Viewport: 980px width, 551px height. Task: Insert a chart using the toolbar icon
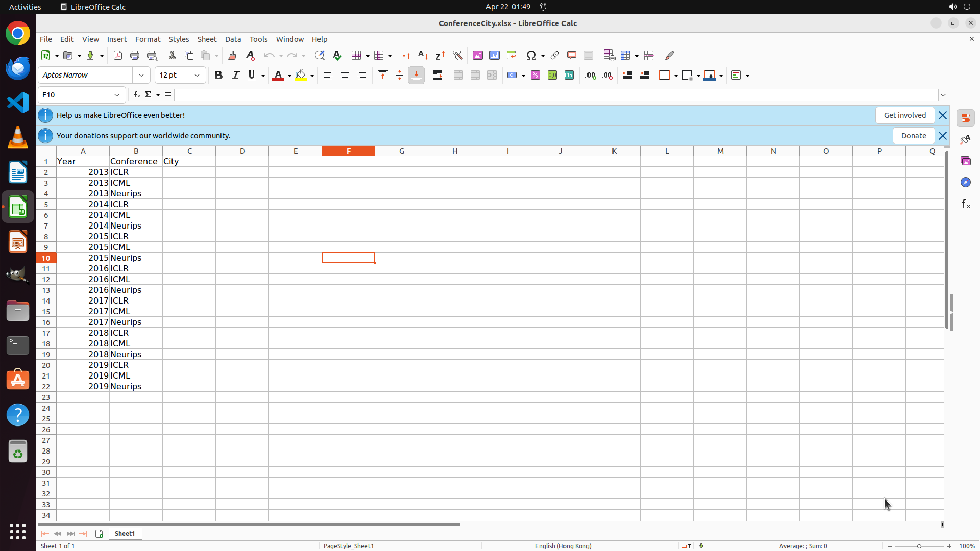coord(495,55)
